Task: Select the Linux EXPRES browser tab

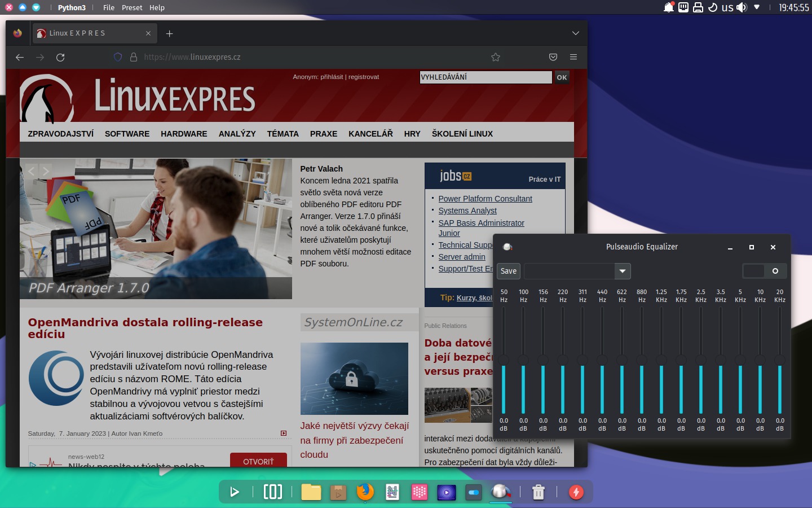Action: pos(94,33)
